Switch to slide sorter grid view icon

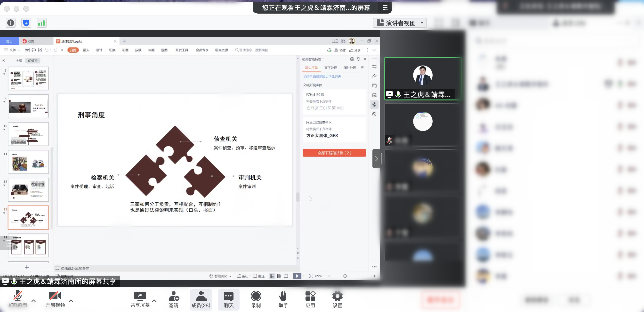point(279,276)
